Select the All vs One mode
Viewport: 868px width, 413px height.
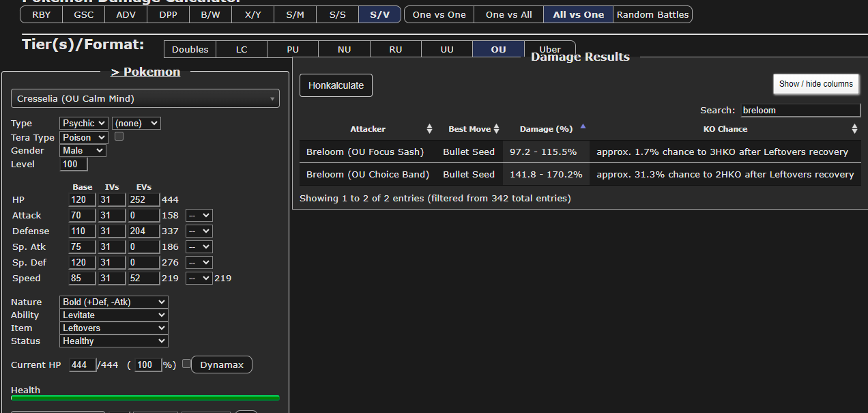point(579,14)
